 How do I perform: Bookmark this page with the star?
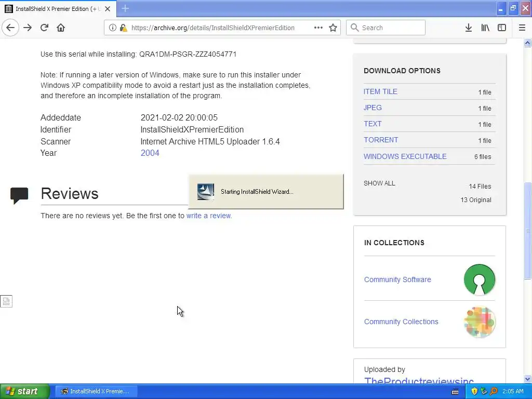(333, 28)
